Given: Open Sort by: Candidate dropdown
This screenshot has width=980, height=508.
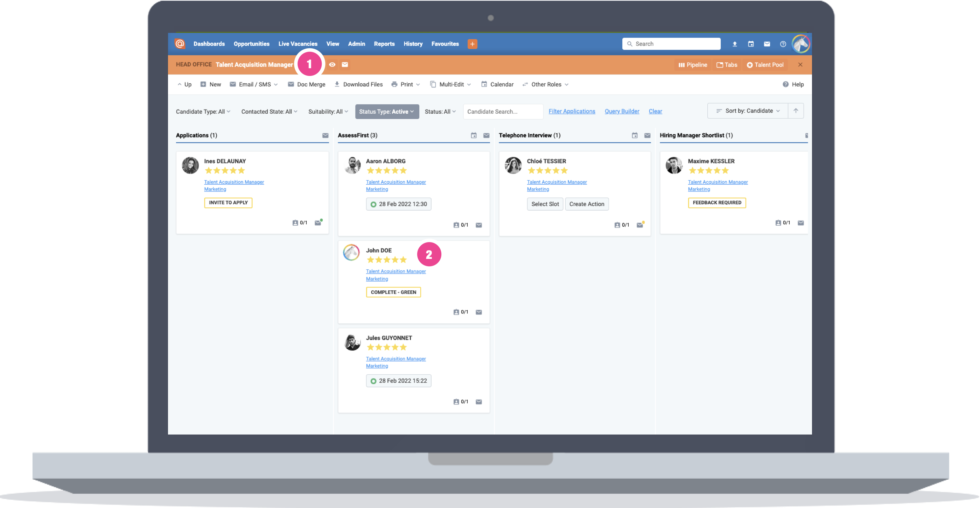Looking at the screenshot, I should 748,111.
